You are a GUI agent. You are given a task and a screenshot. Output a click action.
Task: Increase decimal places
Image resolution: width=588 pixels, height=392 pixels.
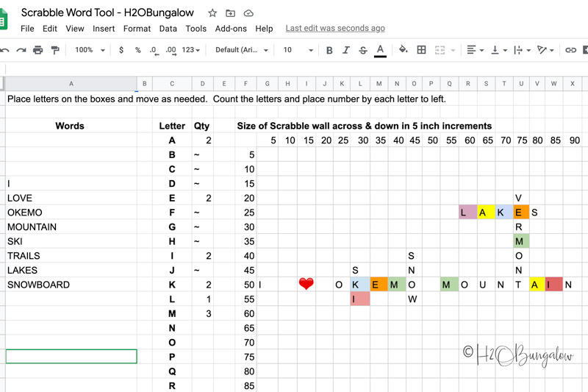pos(171,50)
